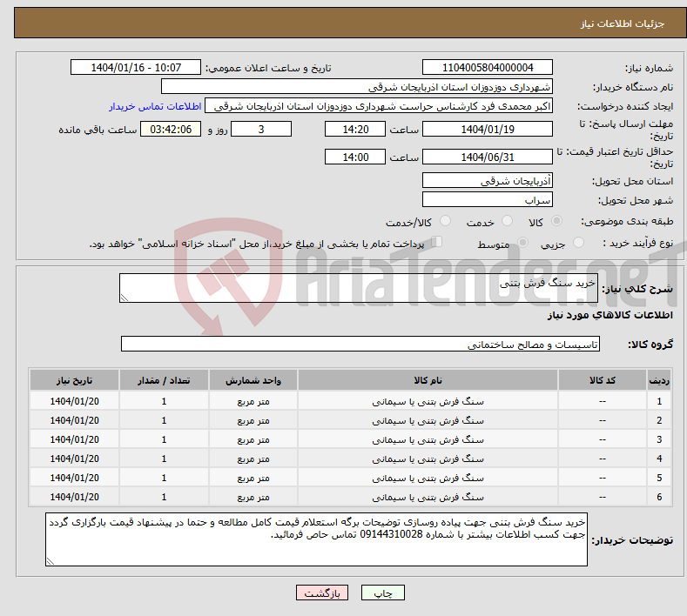Select the کالا radio button

coord(556,221)
